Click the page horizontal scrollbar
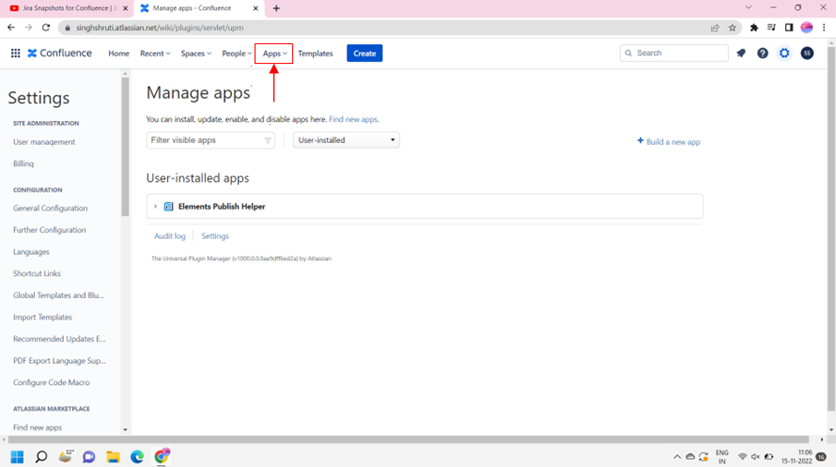 coord(409,440)
